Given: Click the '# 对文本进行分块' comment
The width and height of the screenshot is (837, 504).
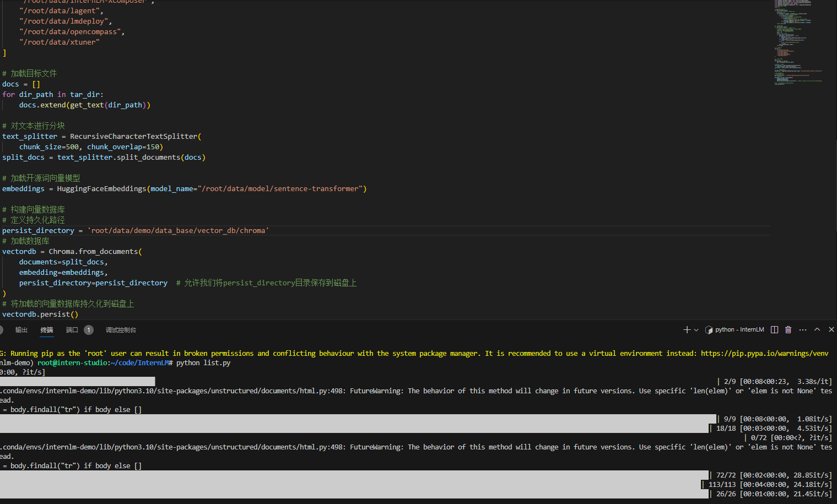Looking at the screenshot, I should pos(34,126).
